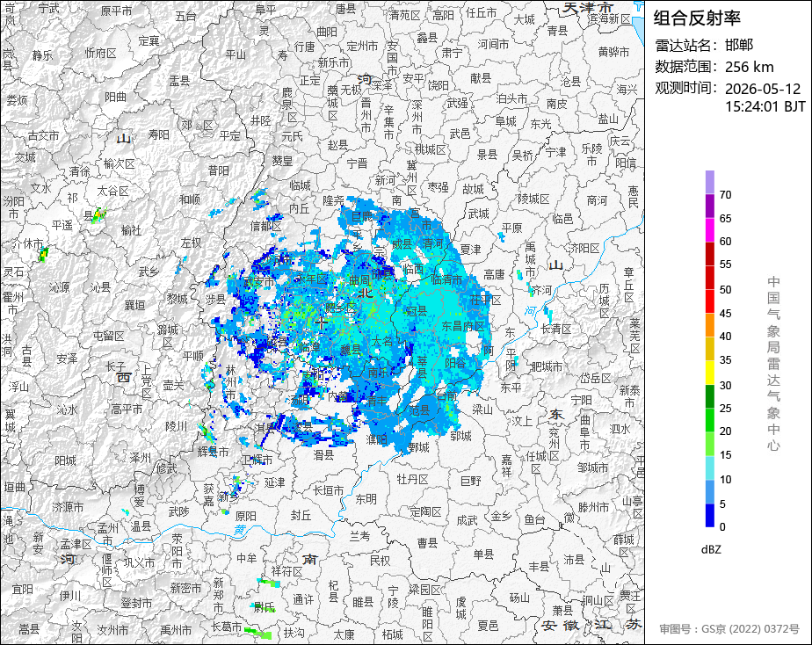Click the 昔阳 map label
The image size is (812, 645).
point(219,170)
